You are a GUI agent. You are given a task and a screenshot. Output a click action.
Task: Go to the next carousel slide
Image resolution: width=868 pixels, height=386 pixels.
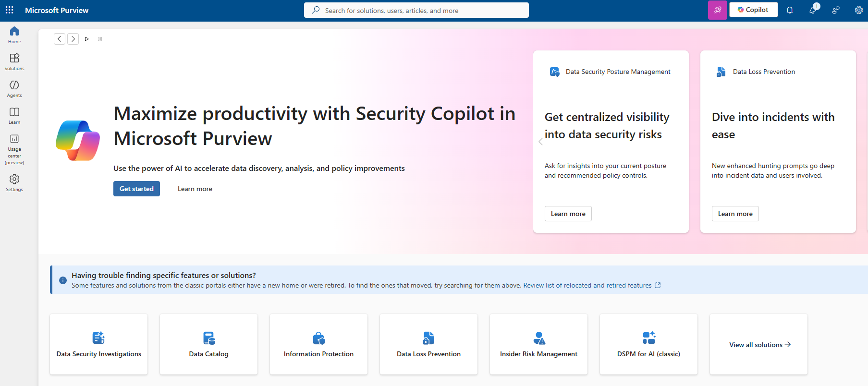(x=73, y=39)
